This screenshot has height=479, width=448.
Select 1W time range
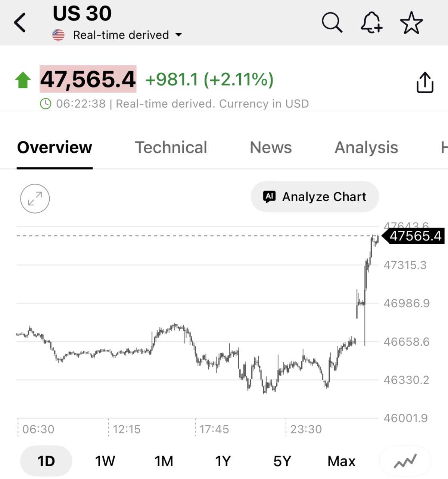coord(105,461)
